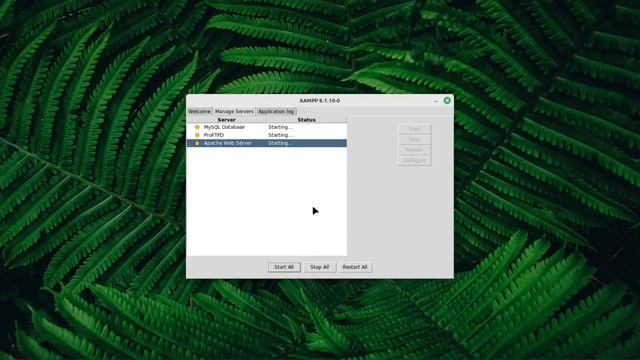Click the Restart All button

(355, 267)
